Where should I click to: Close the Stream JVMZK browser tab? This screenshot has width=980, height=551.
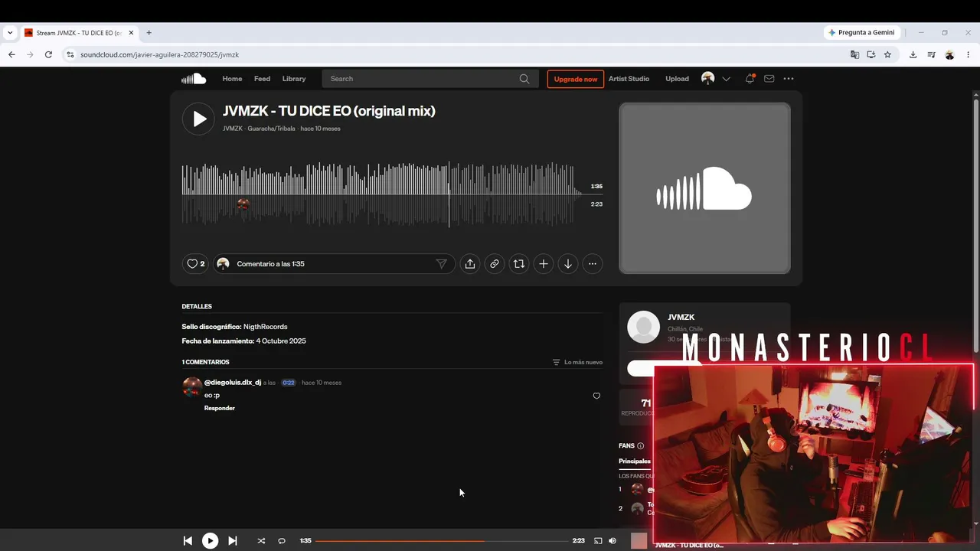131,33
